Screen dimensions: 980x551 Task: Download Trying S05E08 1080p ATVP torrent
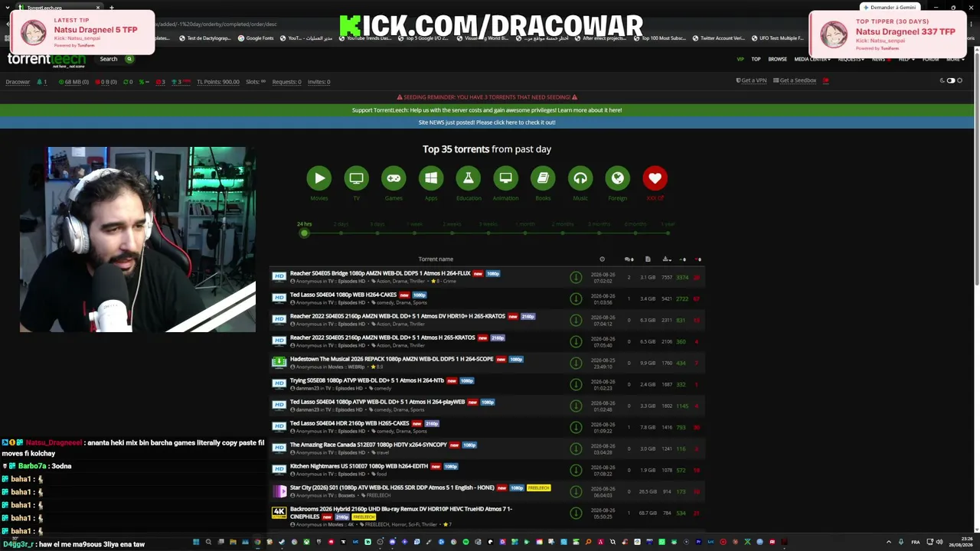click(x=576, y=384)
